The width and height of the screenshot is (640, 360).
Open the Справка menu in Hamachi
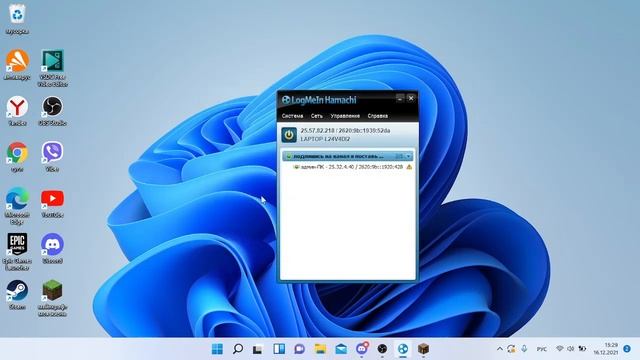378,116
